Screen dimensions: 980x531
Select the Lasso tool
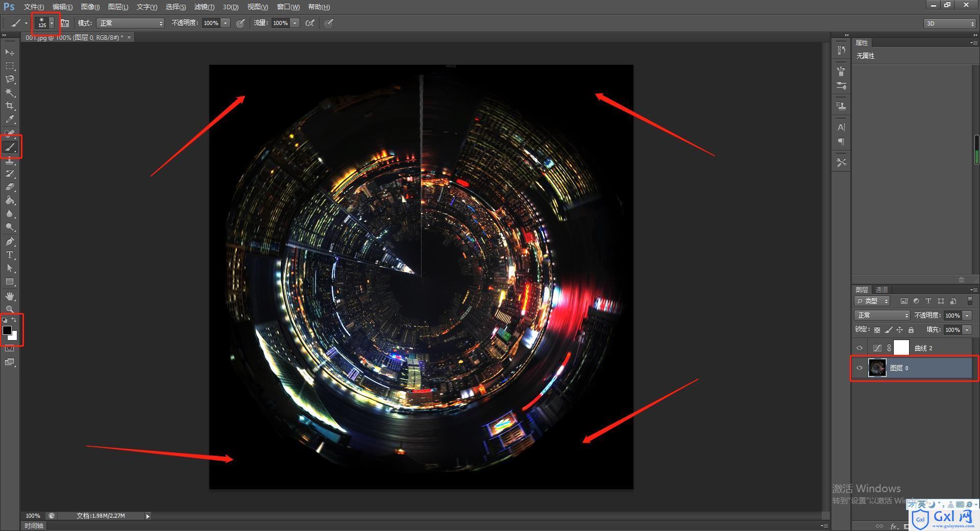pyautogui.click(x=10, y=79)
